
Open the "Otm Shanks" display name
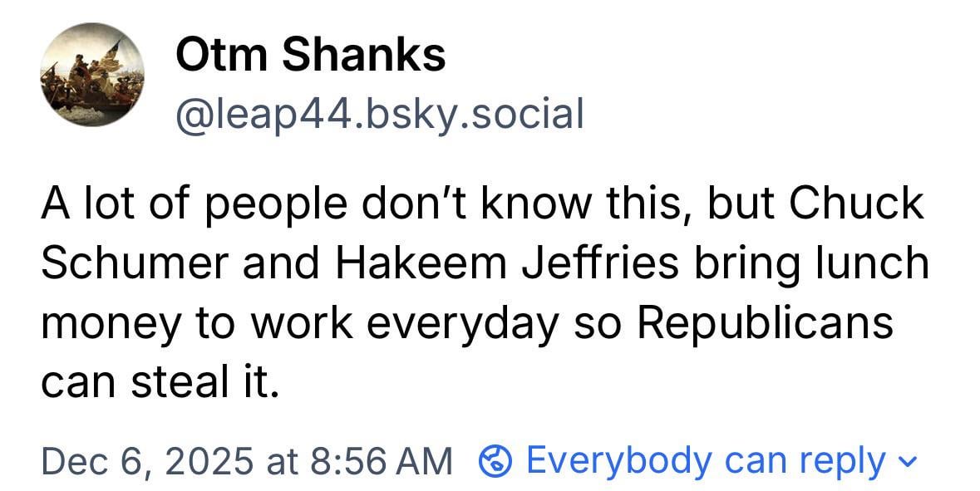point(311,56)
